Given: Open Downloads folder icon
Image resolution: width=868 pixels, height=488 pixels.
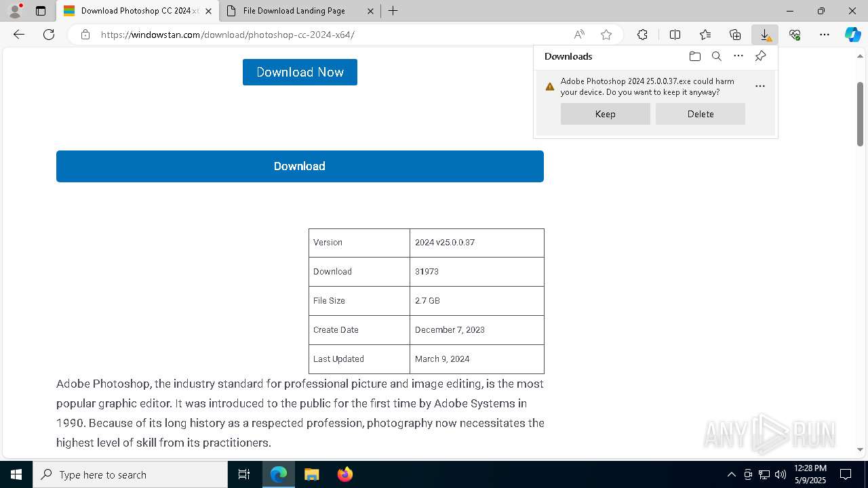Looking at the screenshot, I should coord(694,56).
